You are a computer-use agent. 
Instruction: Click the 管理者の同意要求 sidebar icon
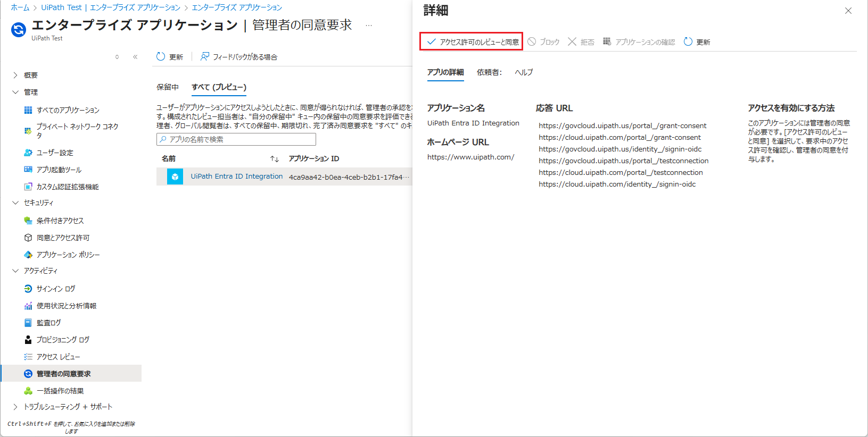[28, 374]
